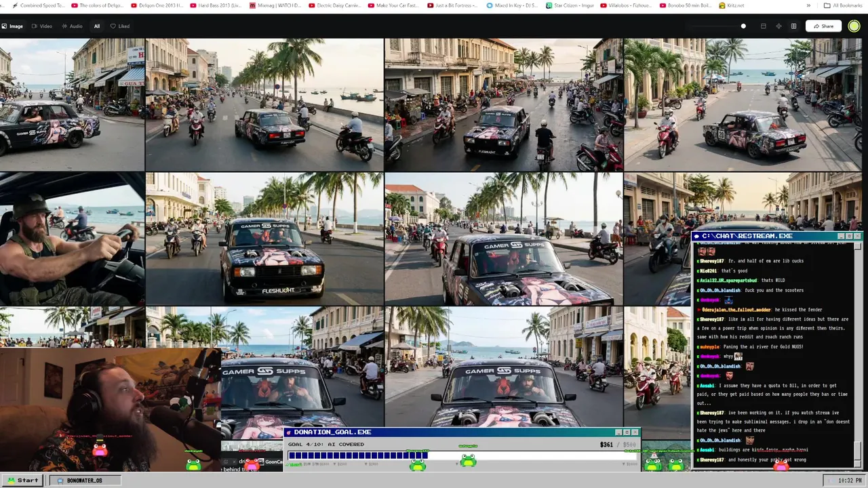Click the Share button
This screenshot has height=488, width=868.
[823, 26]
